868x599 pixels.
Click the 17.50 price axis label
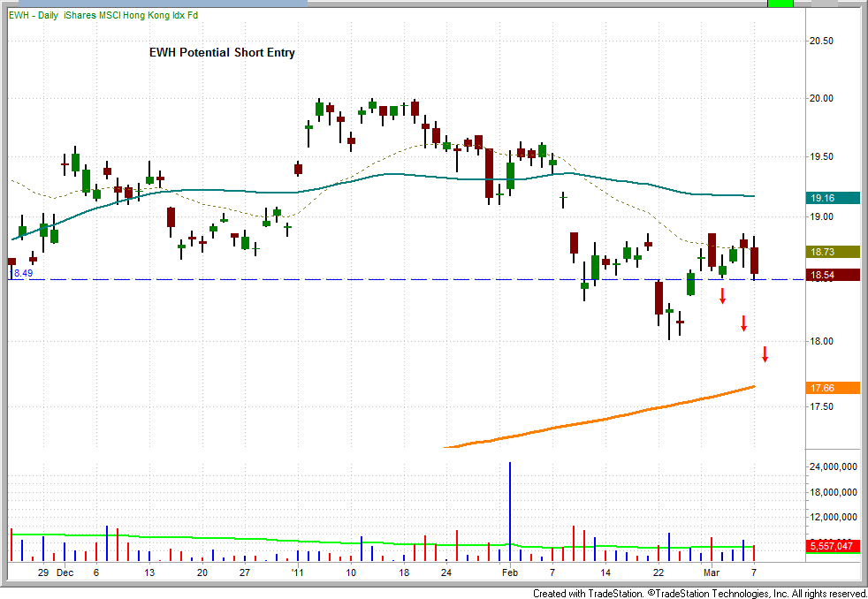point(820,406)
